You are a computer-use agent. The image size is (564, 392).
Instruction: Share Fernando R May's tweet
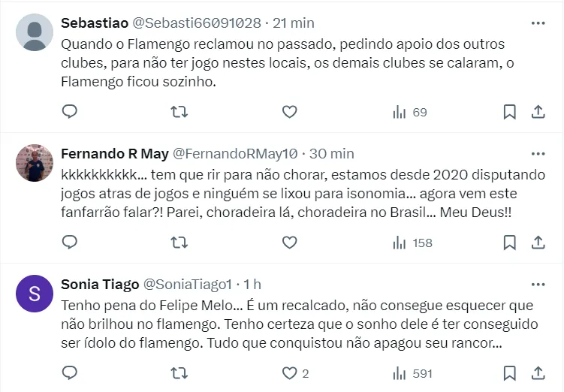point(538,243)
